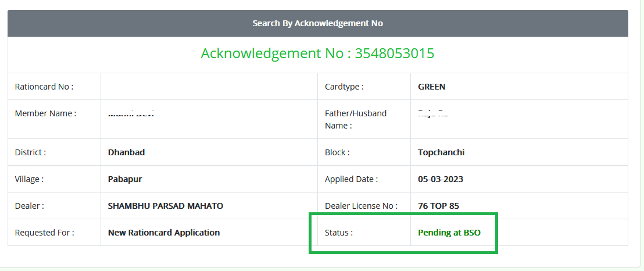The height and width of the screenshot is (271, 644).
Task: Select dealer name SHAMBHU PARSAD MAHATO
Action: pos(166,206)
